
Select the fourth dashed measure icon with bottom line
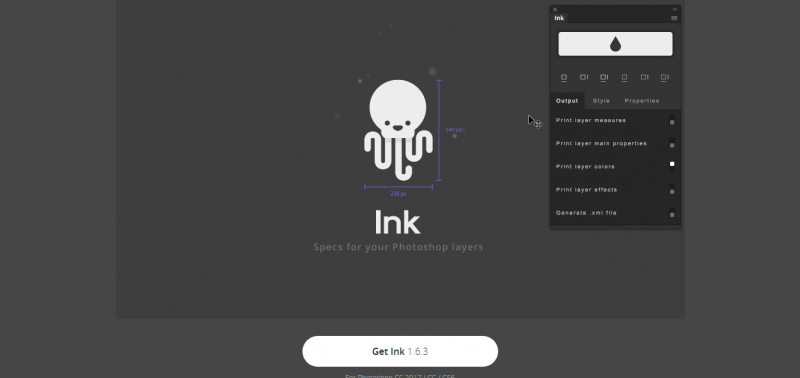[624, 78]
